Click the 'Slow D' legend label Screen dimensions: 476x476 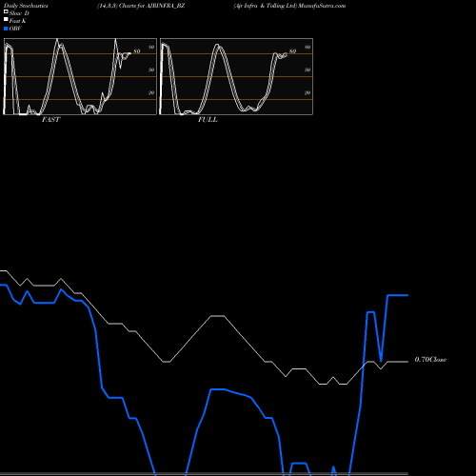pos(19,13)
